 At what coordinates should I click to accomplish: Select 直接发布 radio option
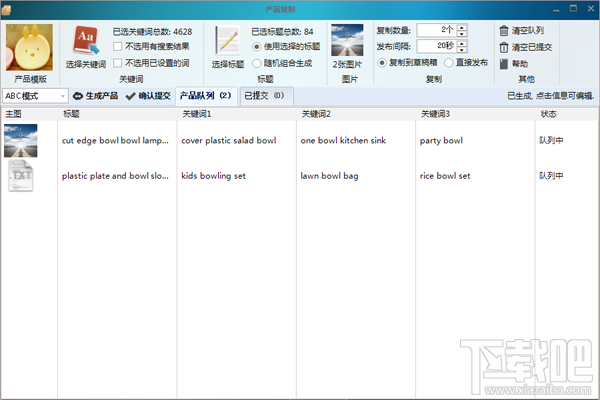[x=449, y=62]
